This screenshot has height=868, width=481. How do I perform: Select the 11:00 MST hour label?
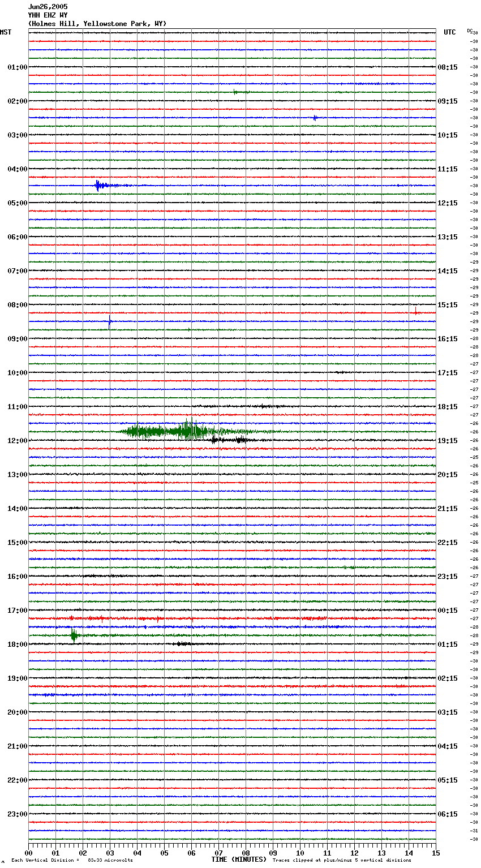(x=17, y=407)
